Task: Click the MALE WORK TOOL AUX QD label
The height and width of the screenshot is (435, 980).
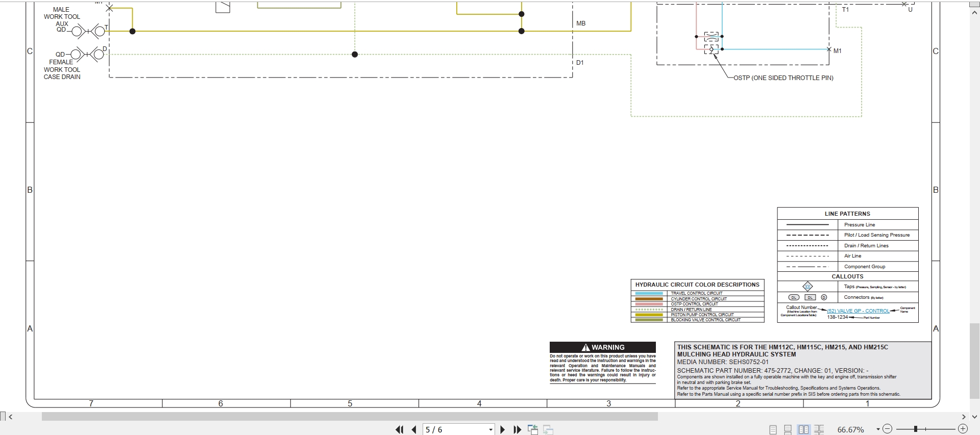Action: pyautogui.click(x=61, y=20)
